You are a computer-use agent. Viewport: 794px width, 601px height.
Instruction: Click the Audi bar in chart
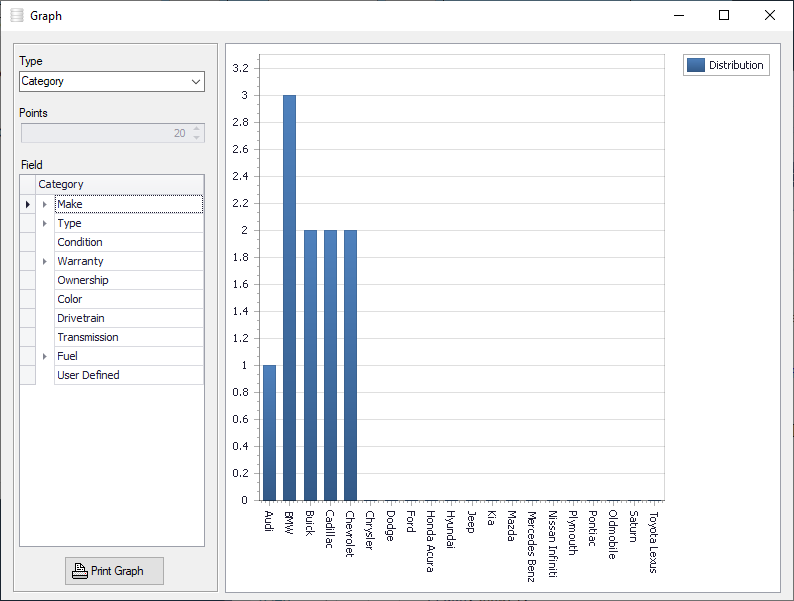(x=269, y=433)
